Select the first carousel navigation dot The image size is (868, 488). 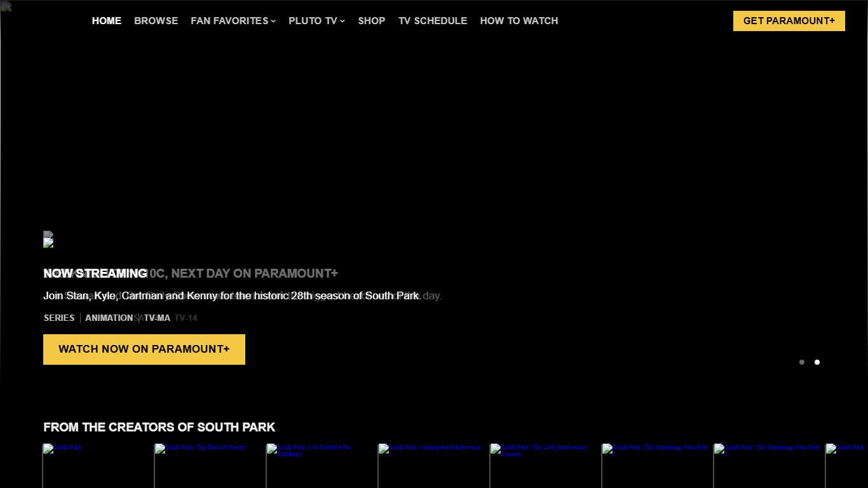[x=802, y=362]
